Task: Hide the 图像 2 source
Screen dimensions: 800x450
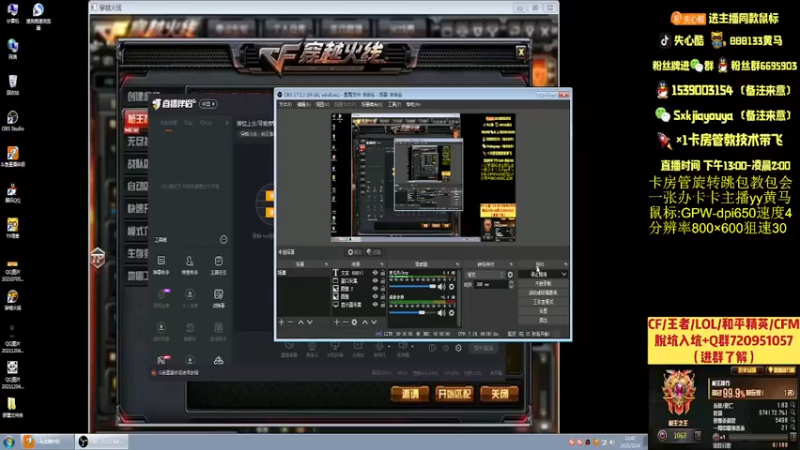Action: pos(376,289)
